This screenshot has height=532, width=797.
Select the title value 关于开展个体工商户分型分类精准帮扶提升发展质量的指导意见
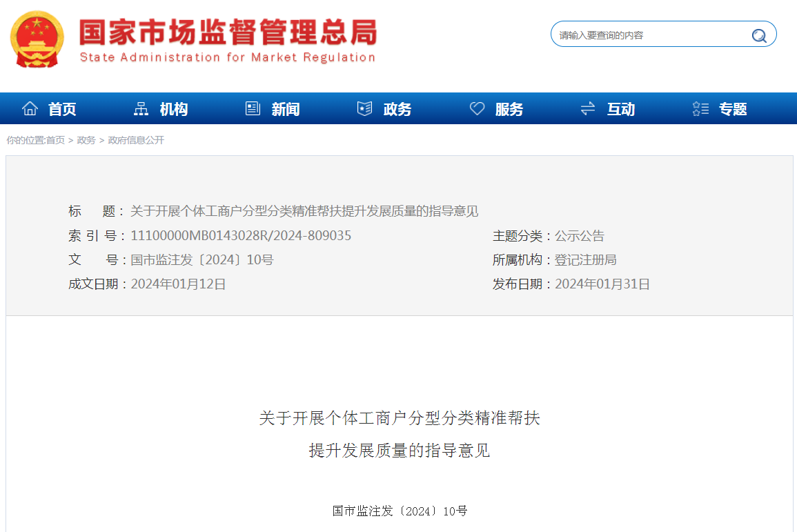pyautogui.click(x=304, y=211)
